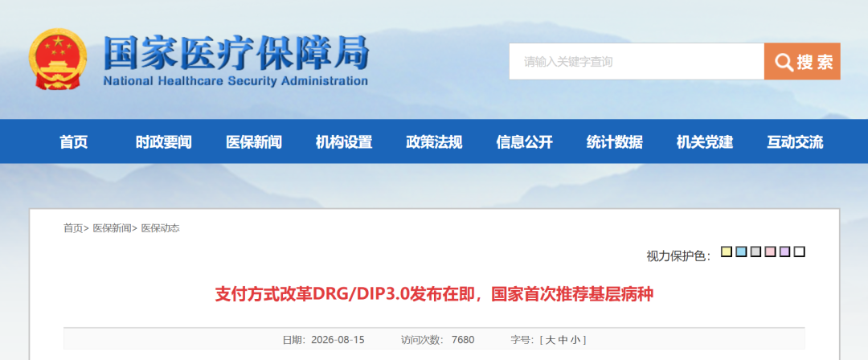The image size is (868, 360).
Task: Open the 时政要闻 menu item
Action: (164, 142)
